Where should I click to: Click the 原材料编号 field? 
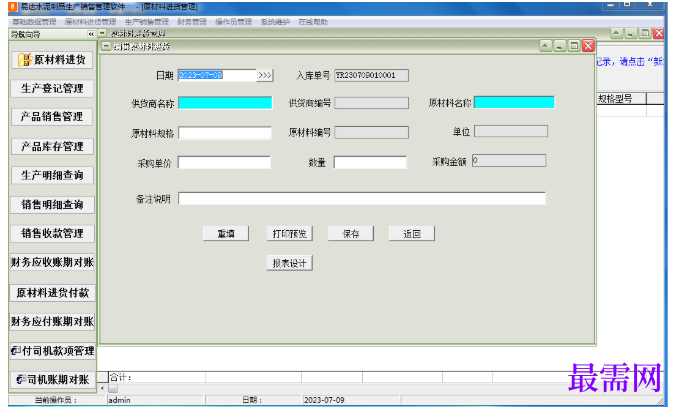pos(372,132)
